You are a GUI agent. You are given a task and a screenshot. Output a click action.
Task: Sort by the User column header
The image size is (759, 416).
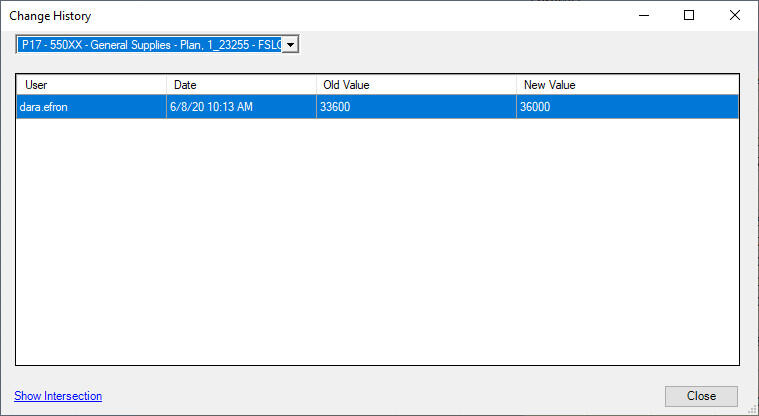coord(91,85)
